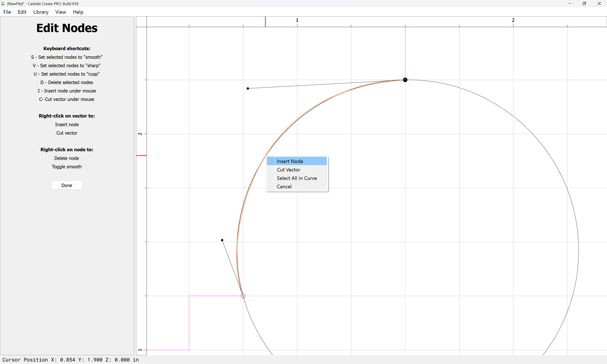Open the File menu

tap(7, 12)
